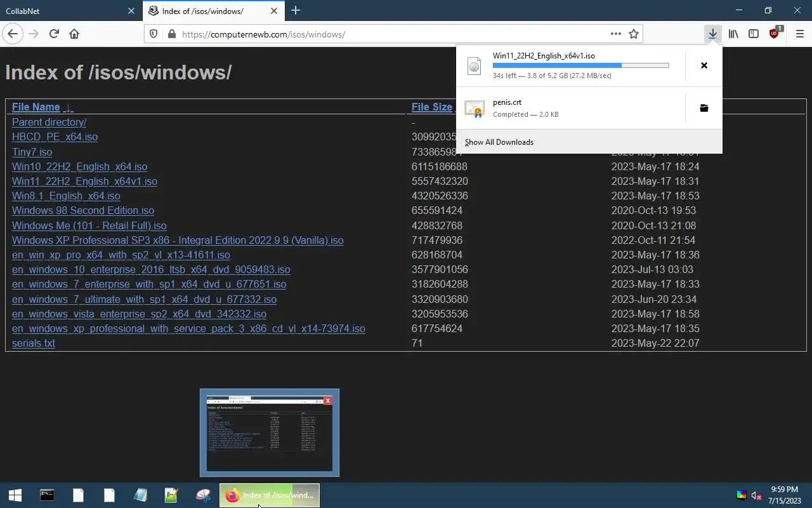Launch Command Prompt from the taskbar
The height and width of the screenshot is (508, 812).
pyautogui.click(x=47, y=495)
